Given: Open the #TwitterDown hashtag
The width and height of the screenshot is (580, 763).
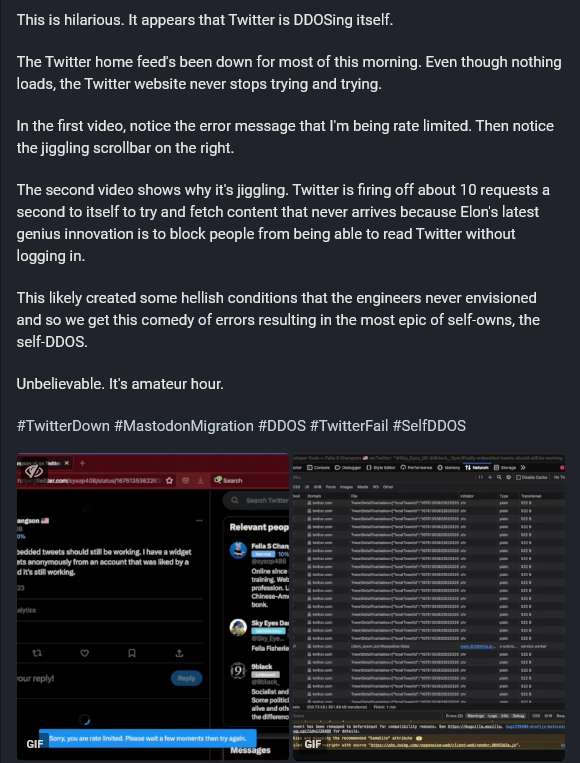Looking at the screenshot, I should click(x=63, y=426).
